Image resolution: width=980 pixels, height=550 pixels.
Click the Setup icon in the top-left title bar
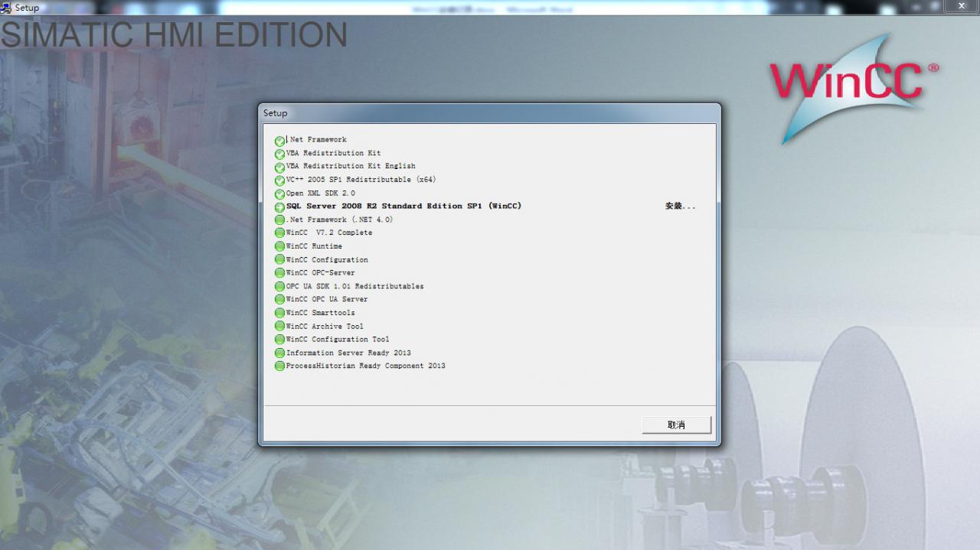pyautogui.click(x=6, y=7)
